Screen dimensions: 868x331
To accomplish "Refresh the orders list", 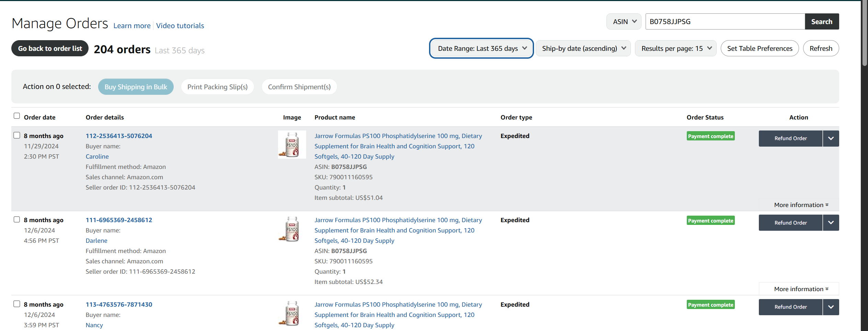I will 821,48.
